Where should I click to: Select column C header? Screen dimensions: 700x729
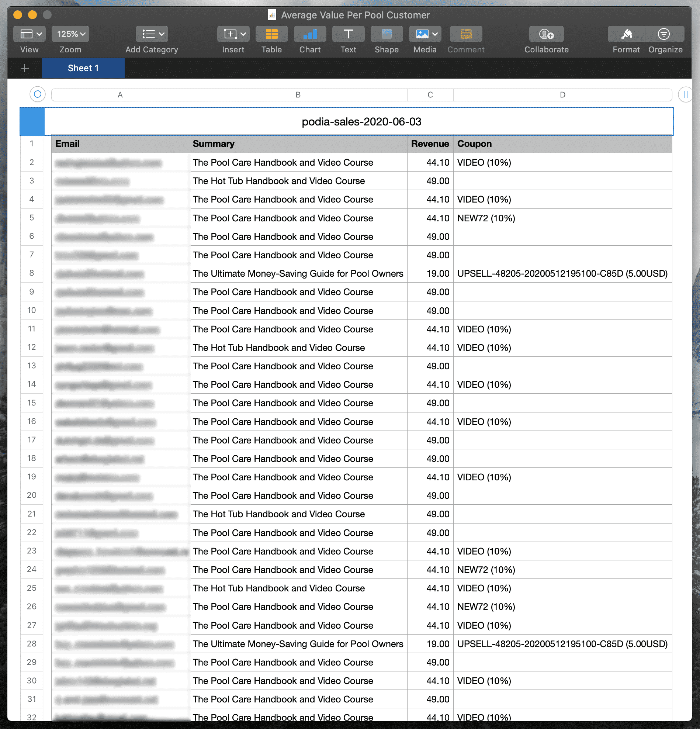tap(430, 95)
